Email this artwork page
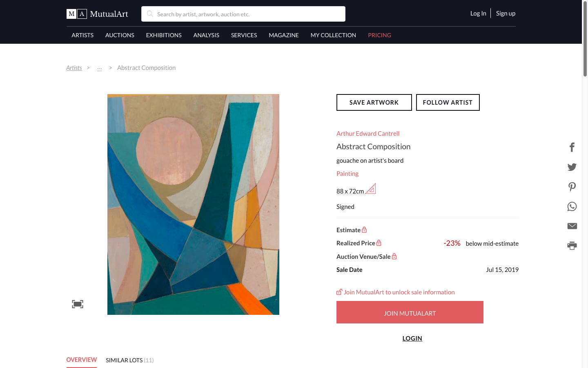 pos(572,226)
